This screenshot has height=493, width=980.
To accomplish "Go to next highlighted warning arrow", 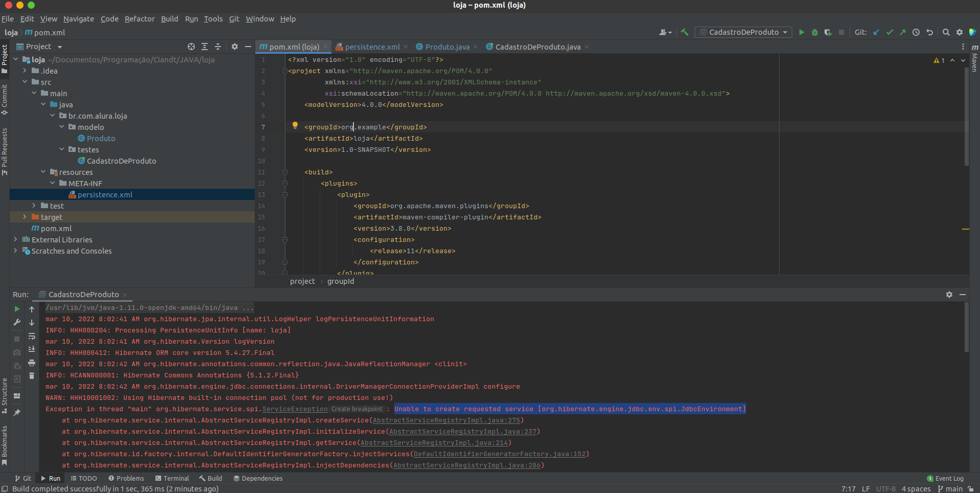I will 963,60.
